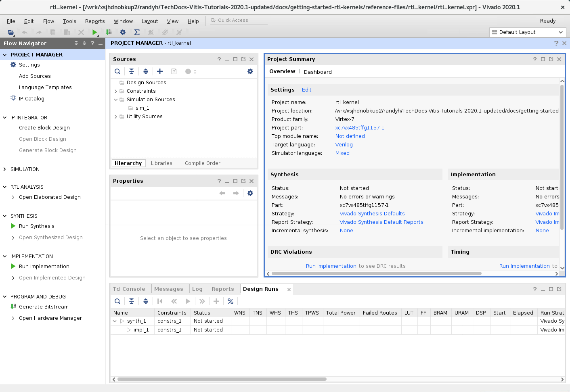The height and width of the screenshot is (392, 570).
Task: Expand Open Elaborated Design
Action: click(13, 197)
